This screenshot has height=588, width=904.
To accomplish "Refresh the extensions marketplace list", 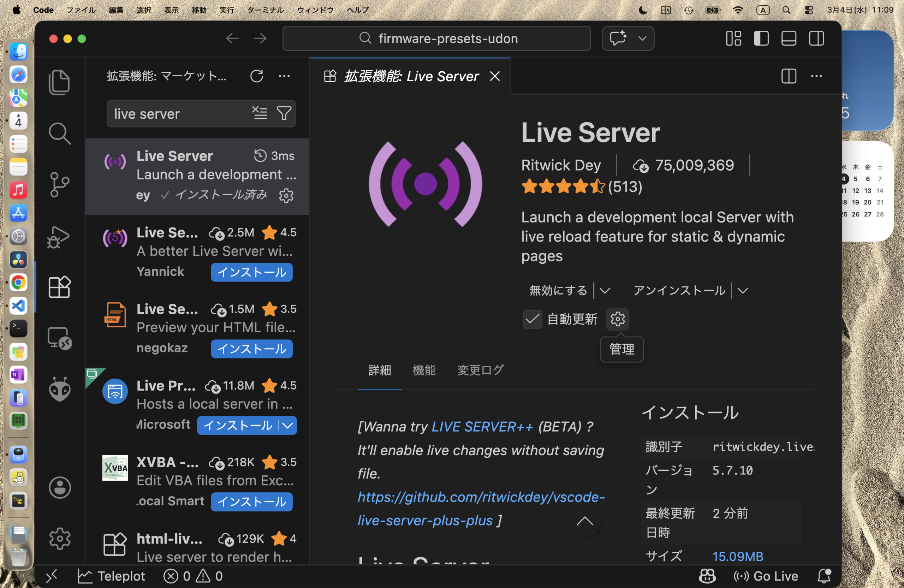I will (x=256, y=76).
